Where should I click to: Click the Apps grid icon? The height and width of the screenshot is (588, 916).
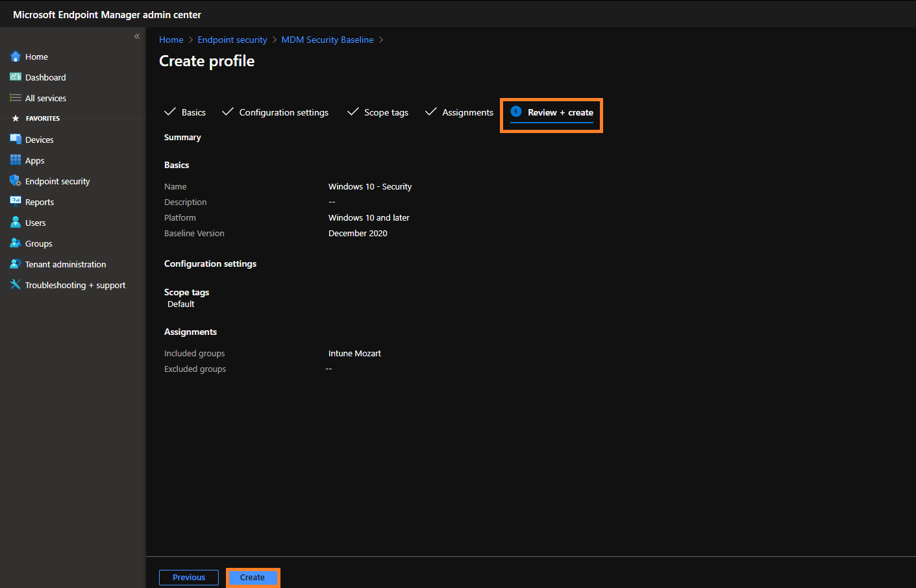(16, 160)
